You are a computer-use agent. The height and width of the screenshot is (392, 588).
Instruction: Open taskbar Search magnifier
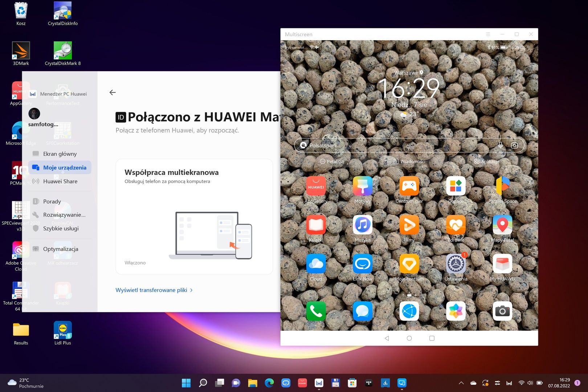click(203, 383)
